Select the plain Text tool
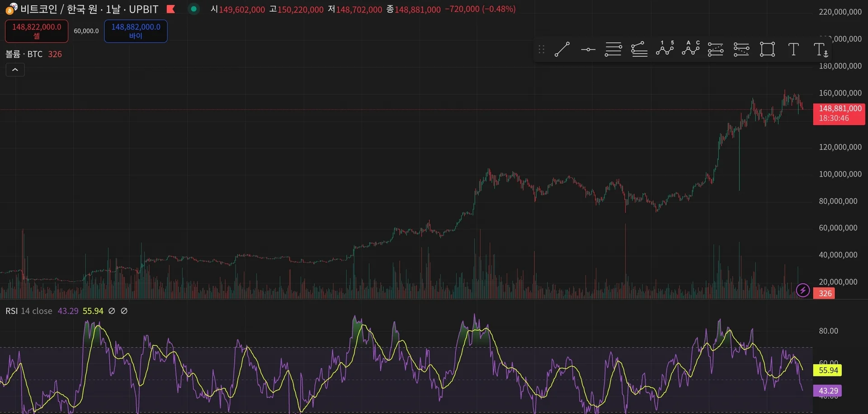The height and width of the screenshot is (414, 868). (x=793, y=49)
